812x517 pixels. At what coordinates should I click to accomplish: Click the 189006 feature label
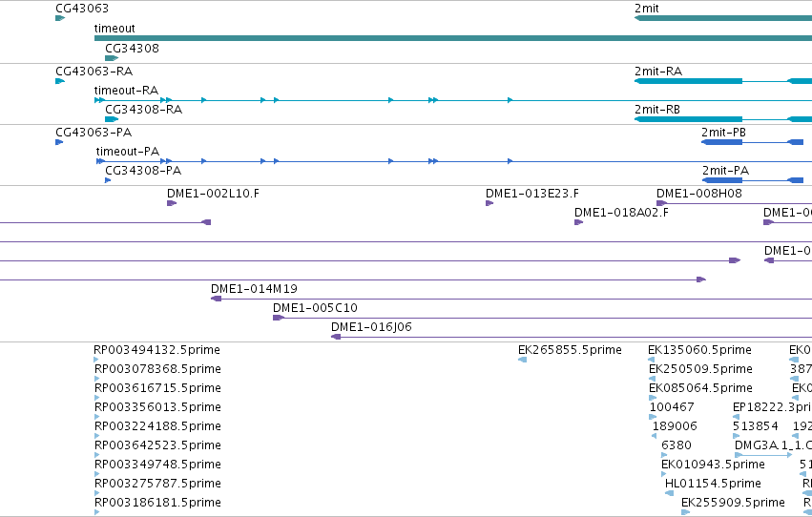click(675, 426)
